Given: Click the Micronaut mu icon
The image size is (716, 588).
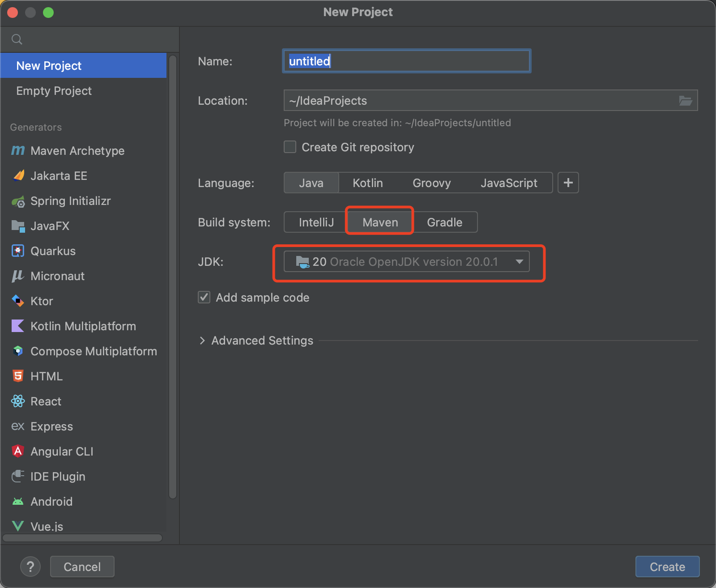Looking at the screenshot, I should [x=18, y=276].
